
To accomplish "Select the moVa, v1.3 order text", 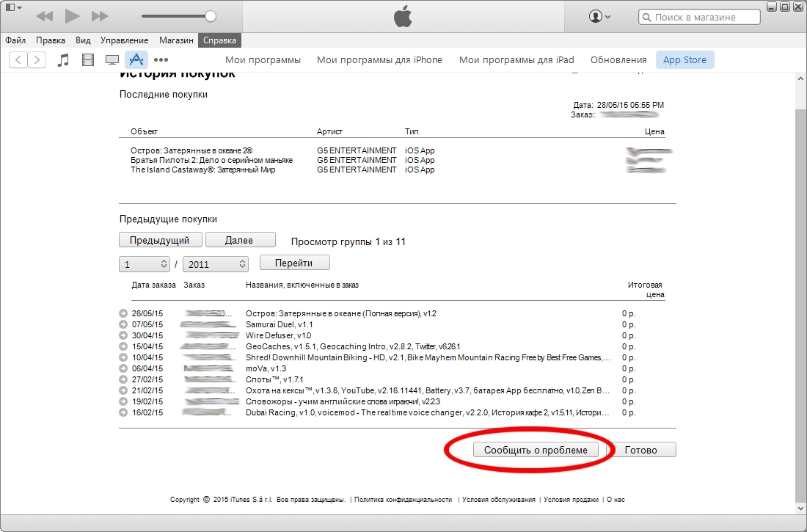I will tap(266, 368).
